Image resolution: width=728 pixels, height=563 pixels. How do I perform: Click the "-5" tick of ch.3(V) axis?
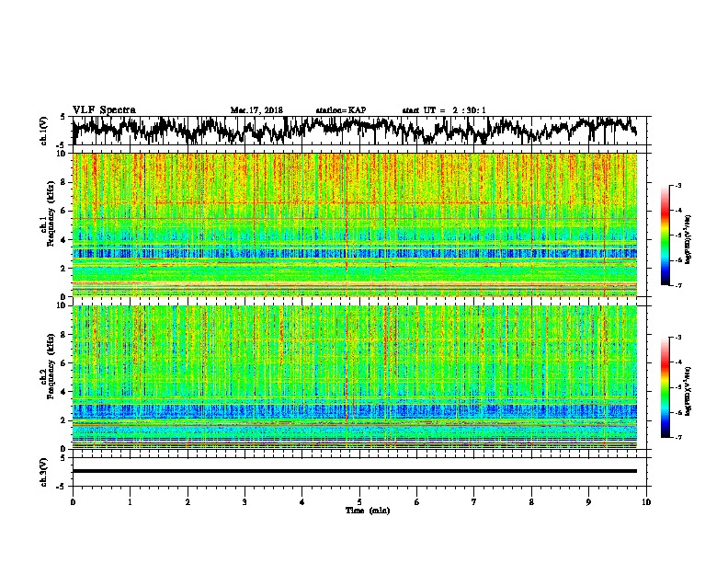(62, 487)
